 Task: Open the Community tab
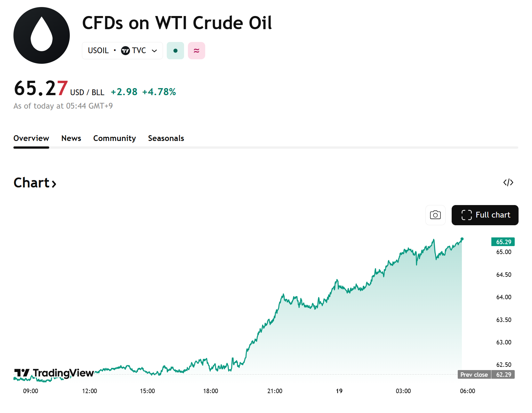click(115, 138)
